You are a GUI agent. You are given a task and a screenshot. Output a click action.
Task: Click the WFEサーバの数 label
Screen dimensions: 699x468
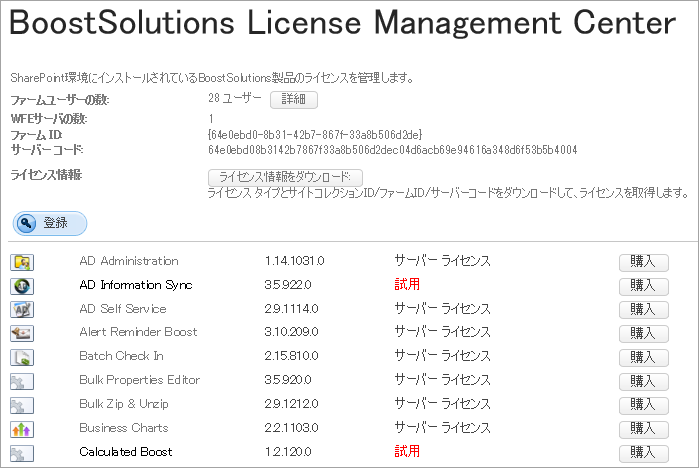tap(49, 119)
